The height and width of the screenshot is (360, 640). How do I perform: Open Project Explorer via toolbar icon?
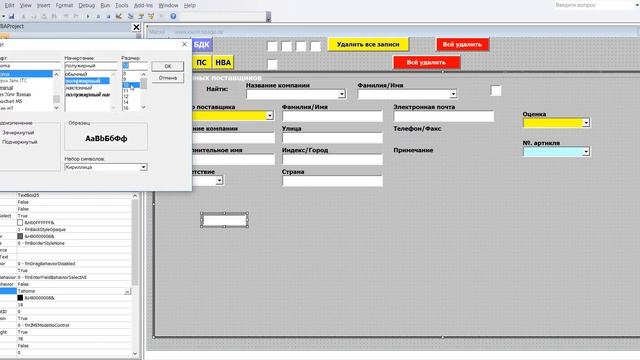[x=131, y=16]
